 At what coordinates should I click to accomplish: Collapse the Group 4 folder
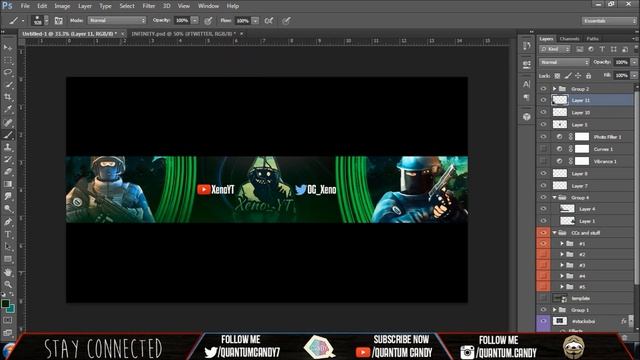coord(554,198)
